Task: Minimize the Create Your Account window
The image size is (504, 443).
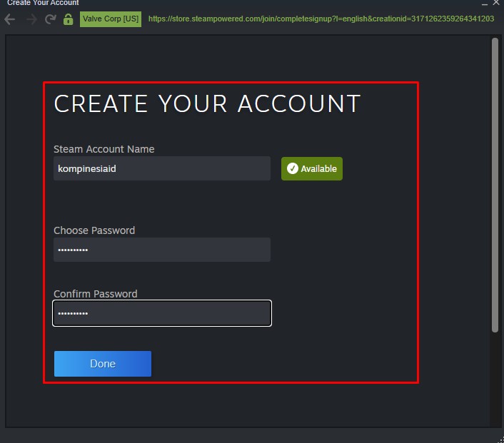Action: (485, 3)
